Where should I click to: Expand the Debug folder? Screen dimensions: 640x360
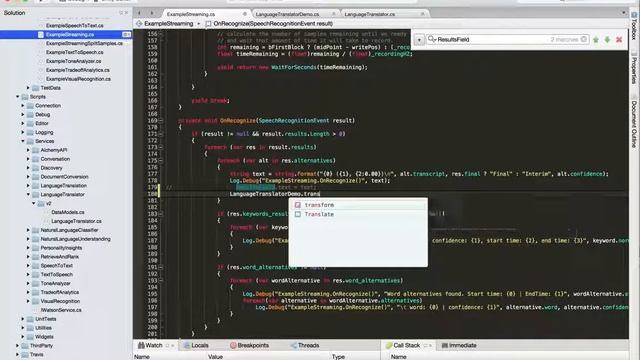(23, 115)
